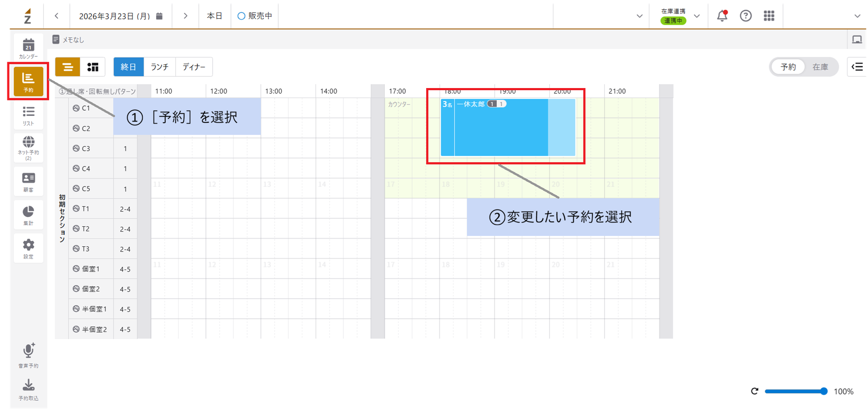The image size is (868, 409).
Task: Select the ランチ tab
Action: coord(159,67)
